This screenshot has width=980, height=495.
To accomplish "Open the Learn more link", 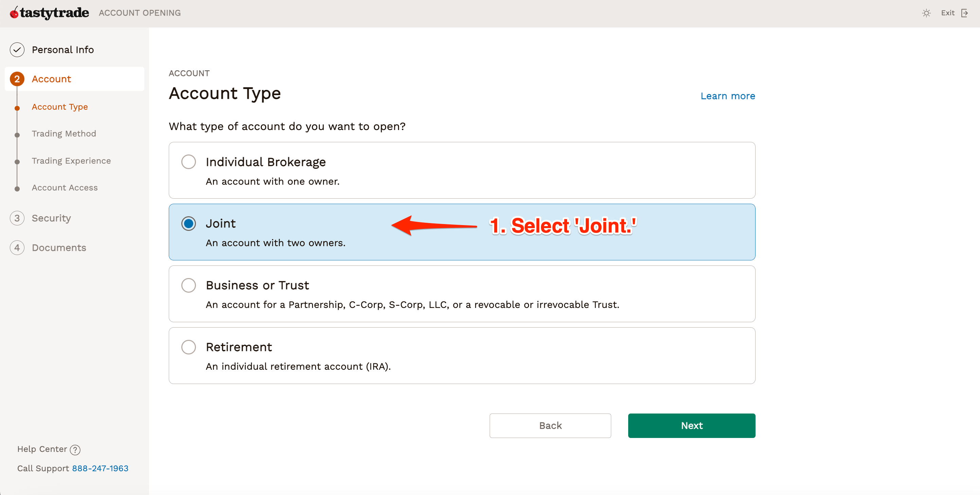I will [x=727, y=95].
